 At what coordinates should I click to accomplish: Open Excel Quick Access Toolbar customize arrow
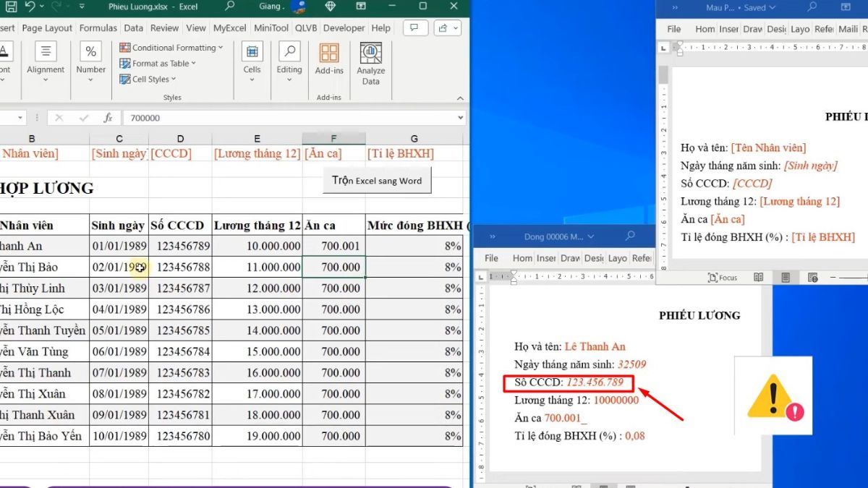coord(82,7)
